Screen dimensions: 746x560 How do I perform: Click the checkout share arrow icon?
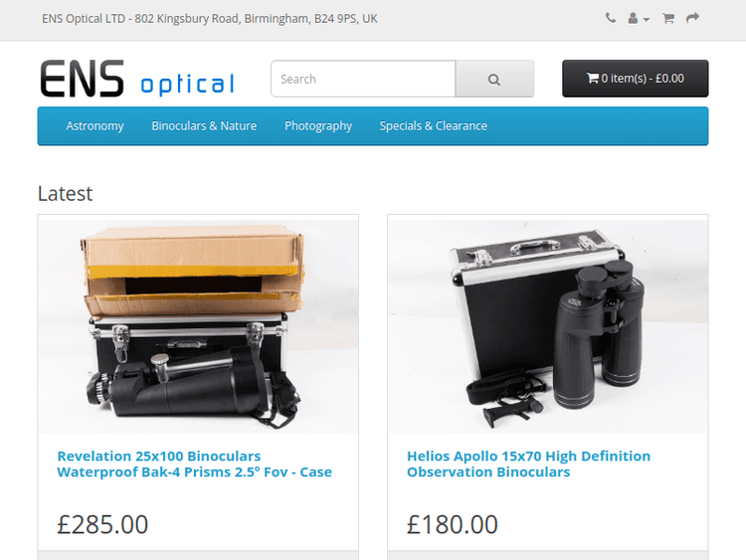click(x=692, y=18)
